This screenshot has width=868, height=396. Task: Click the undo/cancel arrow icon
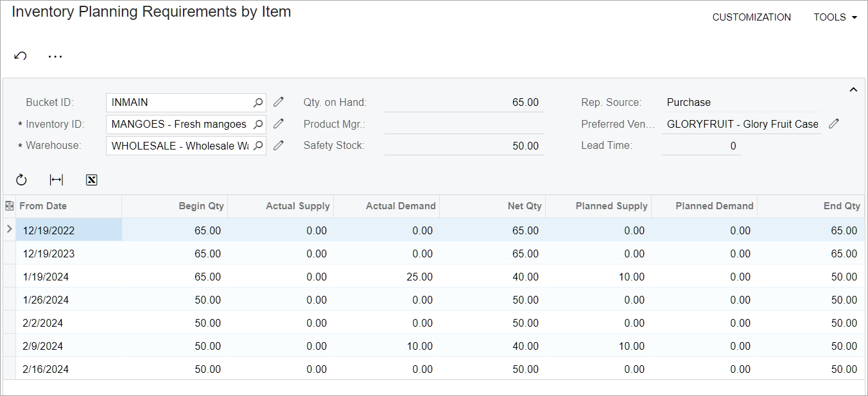tap(21, 56)
